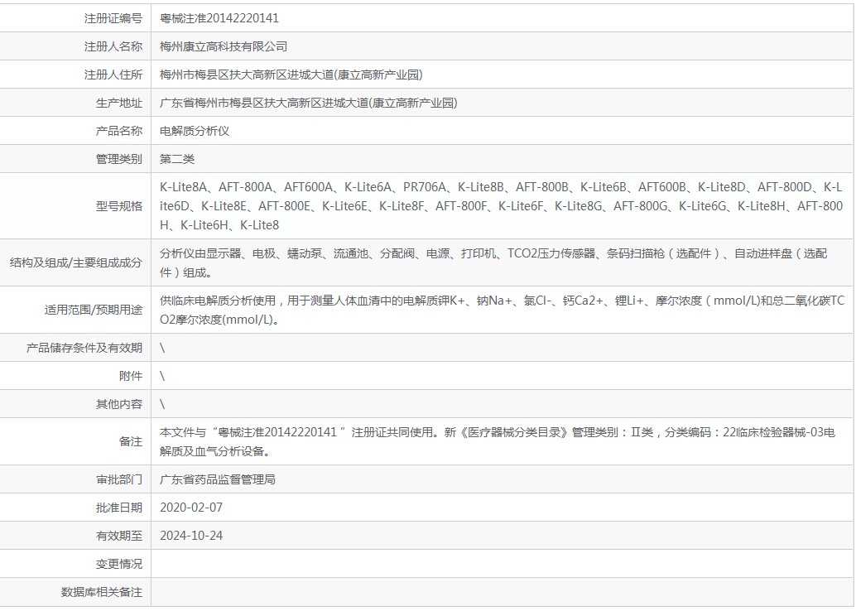Select the 其他内容 label

pyautogui.click(x=119, y=404)
